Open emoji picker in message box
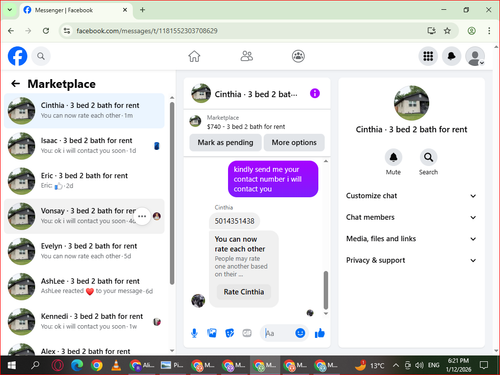 (x=300, y=333)
